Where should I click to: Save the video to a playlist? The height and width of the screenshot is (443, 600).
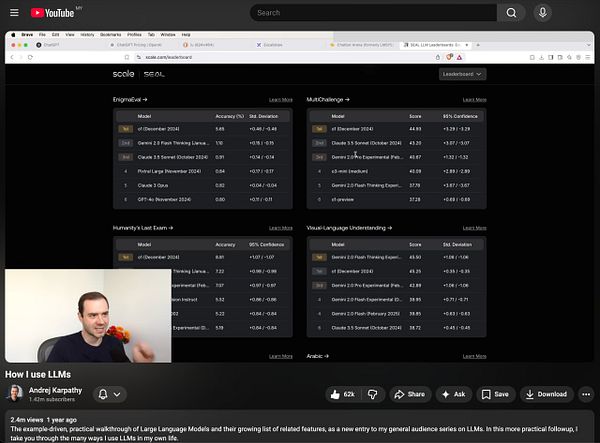[496, 394]
